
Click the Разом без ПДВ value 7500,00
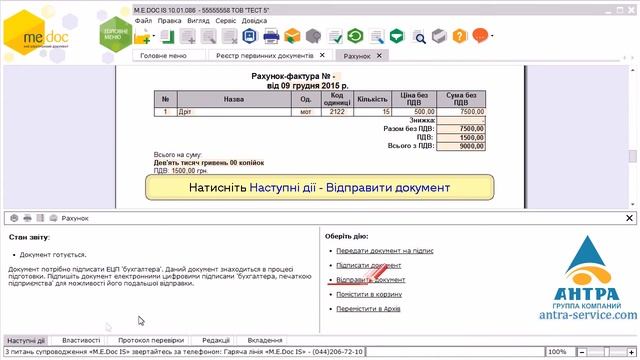(461, 129)
